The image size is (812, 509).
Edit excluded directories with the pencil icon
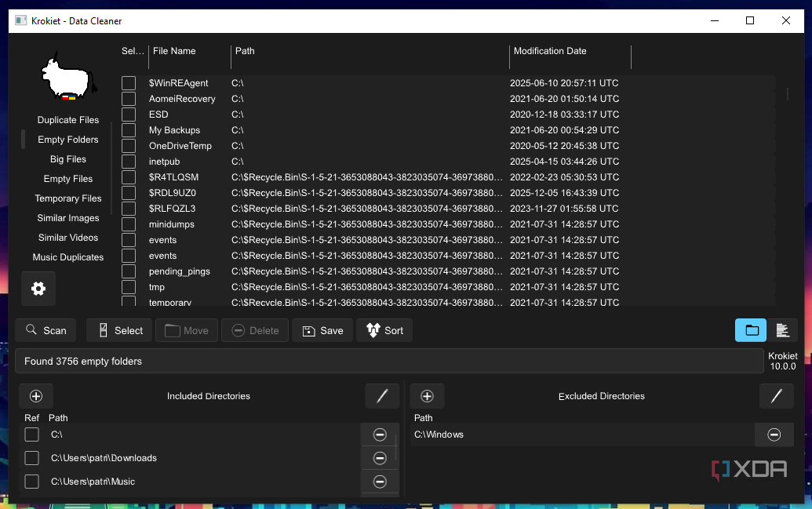(776, 396)
